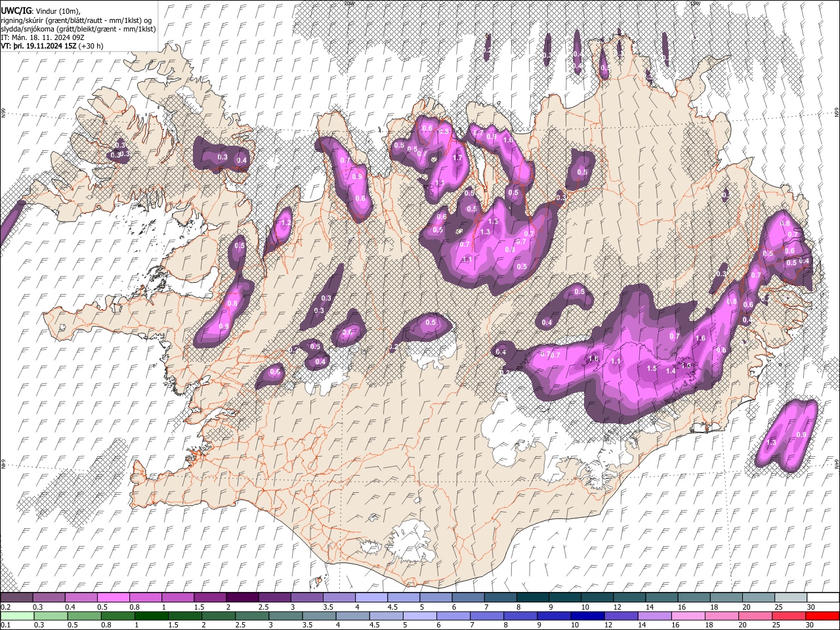Click the '1.2' precipitation value on the map
This screenshot has width=840, height=630.
pos(285,223)
